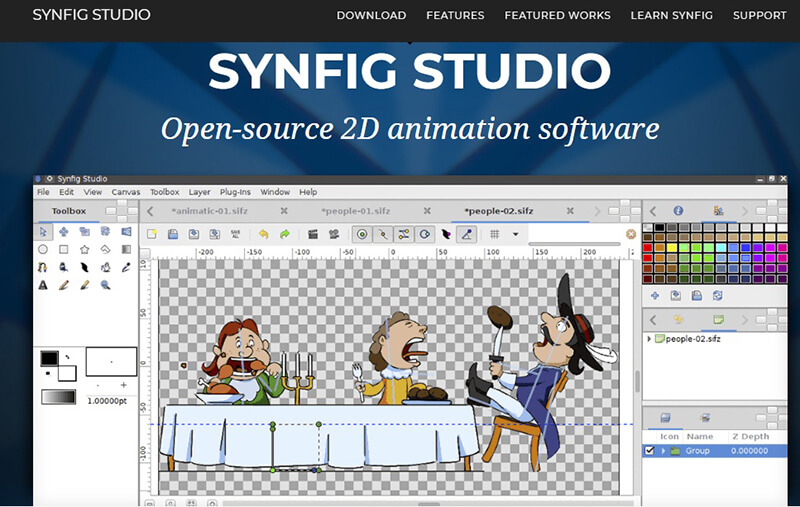This screenshot has height=507, width=800.
Task: Toggle the grid display button
Action: [494, 234]
